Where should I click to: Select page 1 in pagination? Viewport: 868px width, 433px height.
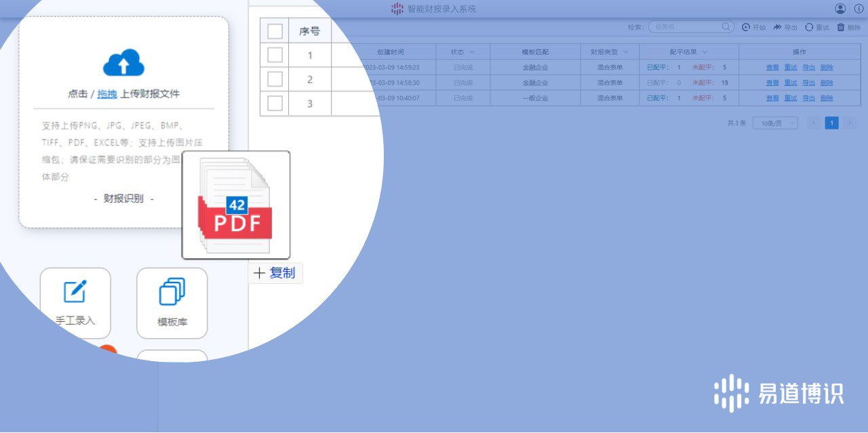pyautogui.click(x=831, y=123)
